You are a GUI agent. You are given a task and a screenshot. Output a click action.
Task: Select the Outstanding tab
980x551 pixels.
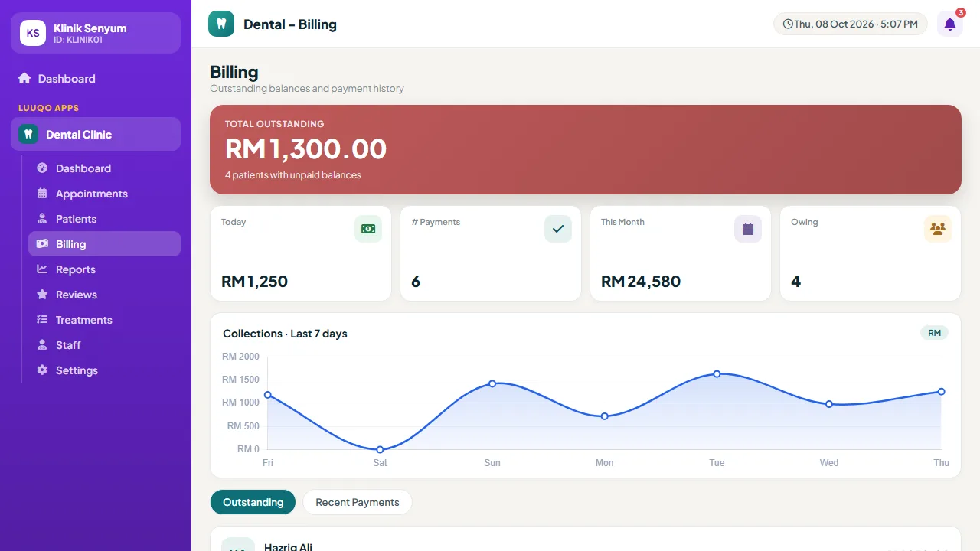pyautogui.click(x=253, y=502)
